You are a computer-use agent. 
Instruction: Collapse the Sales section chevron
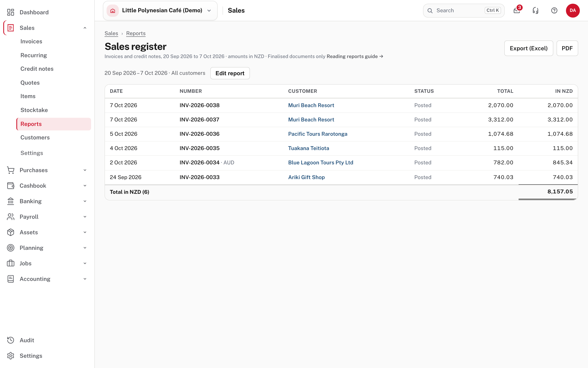tap(85, 28)
